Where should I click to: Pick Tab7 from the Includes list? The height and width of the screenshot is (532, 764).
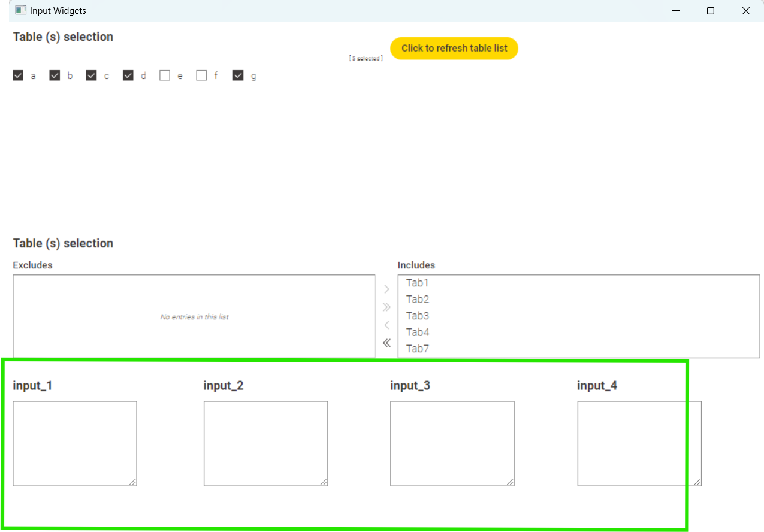pyautogui.click(x=418, y=349)
